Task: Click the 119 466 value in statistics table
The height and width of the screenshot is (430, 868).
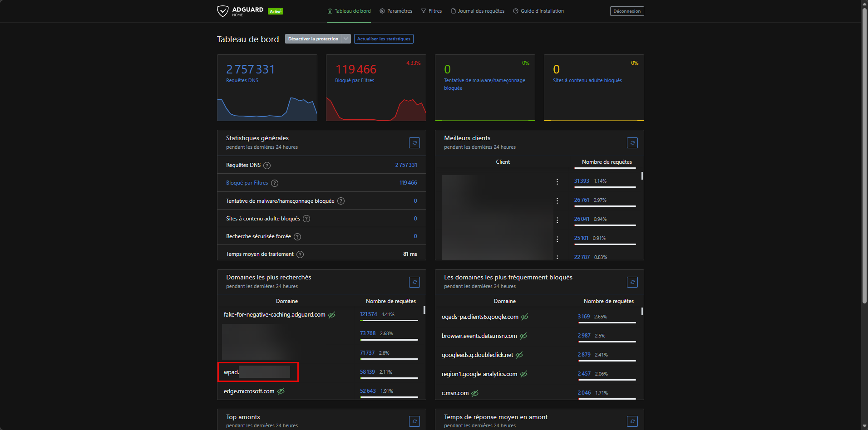Action: (x=408, y=183)
